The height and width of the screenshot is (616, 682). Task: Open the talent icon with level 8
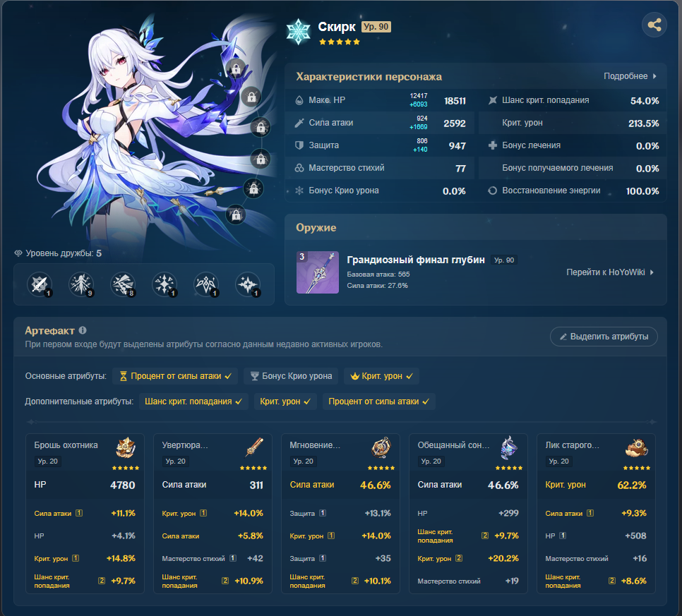click(123, 285)
